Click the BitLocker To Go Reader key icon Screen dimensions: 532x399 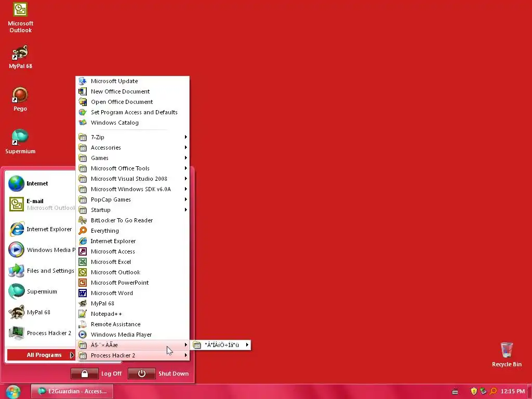[83, 220]
